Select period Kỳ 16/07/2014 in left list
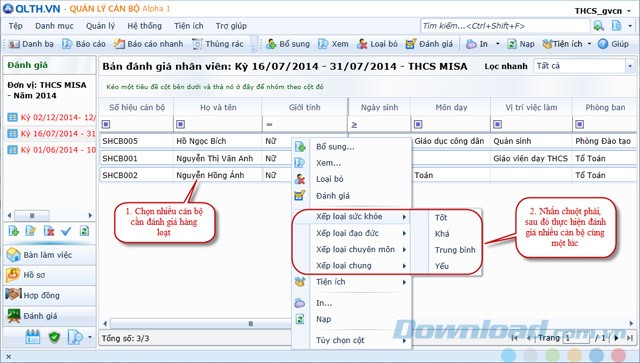 click(51, 134)
